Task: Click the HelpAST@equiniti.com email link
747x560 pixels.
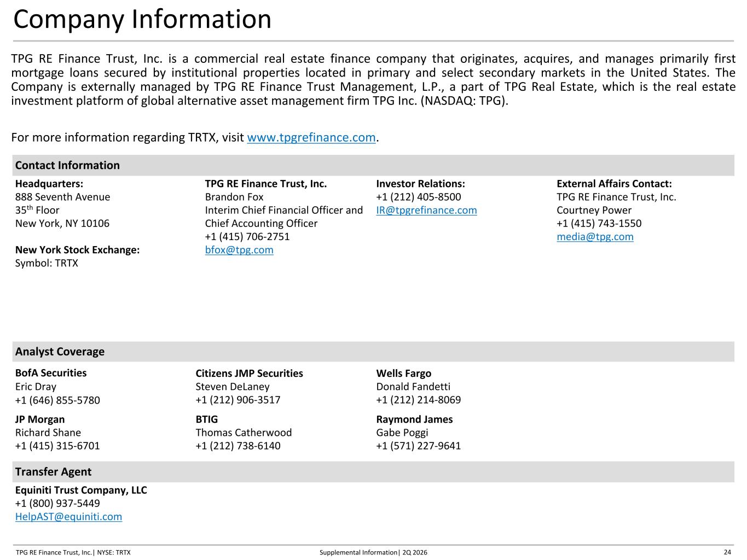Action: (x=68, y=517)
